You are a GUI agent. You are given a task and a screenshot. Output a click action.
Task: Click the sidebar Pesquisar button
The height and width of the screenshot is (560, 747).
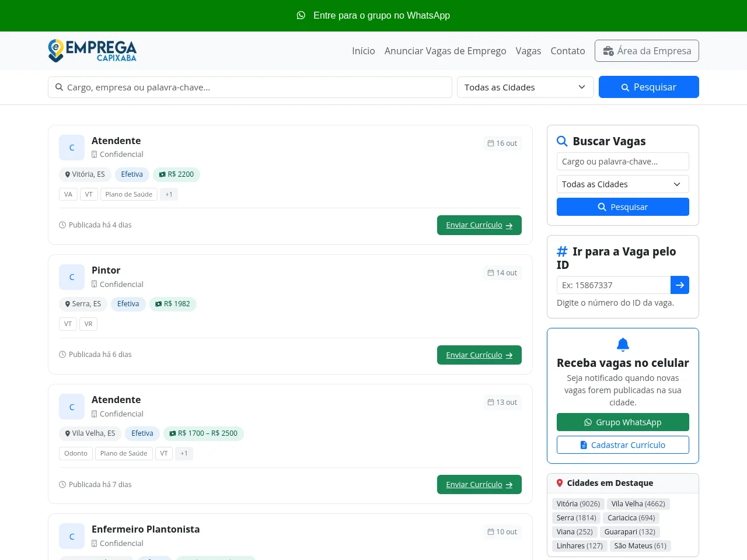(623, 207)
